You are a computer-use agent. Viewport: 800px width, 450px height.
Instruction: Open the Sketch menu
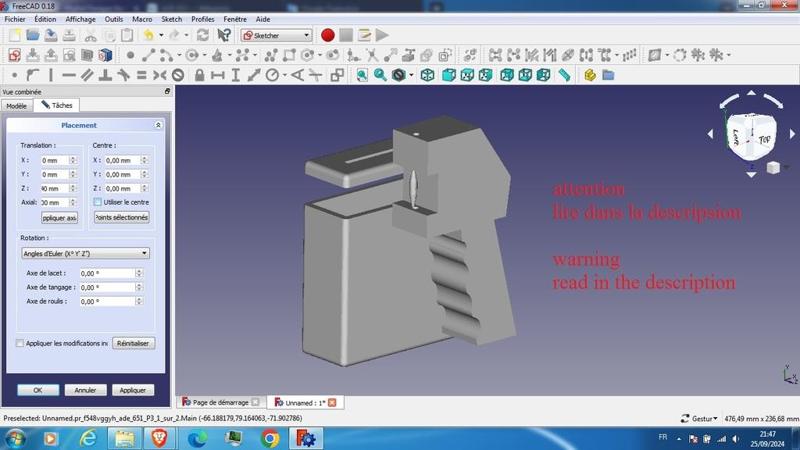[171, 19]
